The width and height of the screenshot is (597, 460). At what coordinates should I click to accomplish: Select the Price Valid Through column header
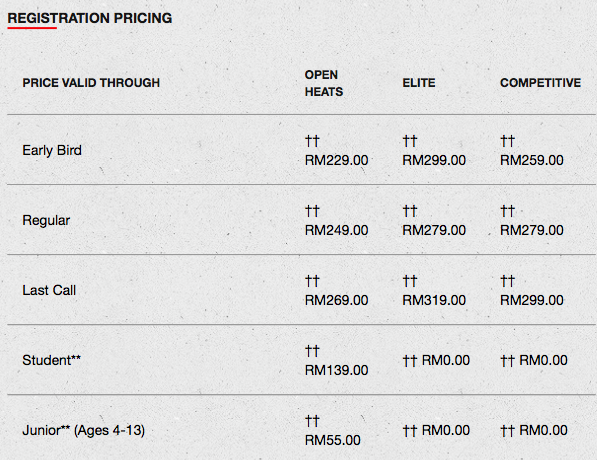91,83
